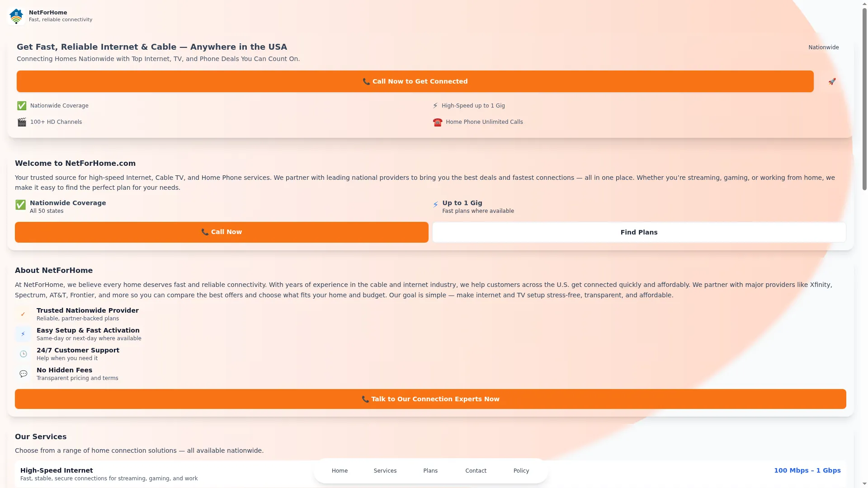
Task: View Policy from the floating nav bar
Action: pos(521,471)
